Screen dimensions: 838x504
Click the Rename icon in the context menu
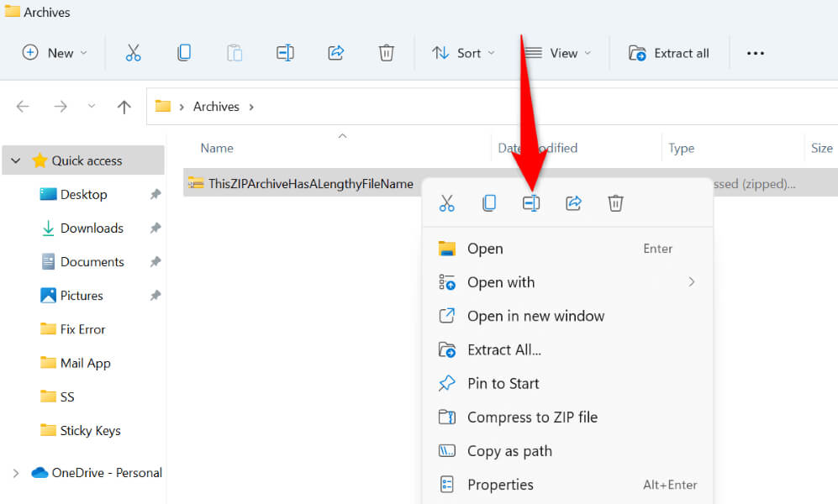531,203
